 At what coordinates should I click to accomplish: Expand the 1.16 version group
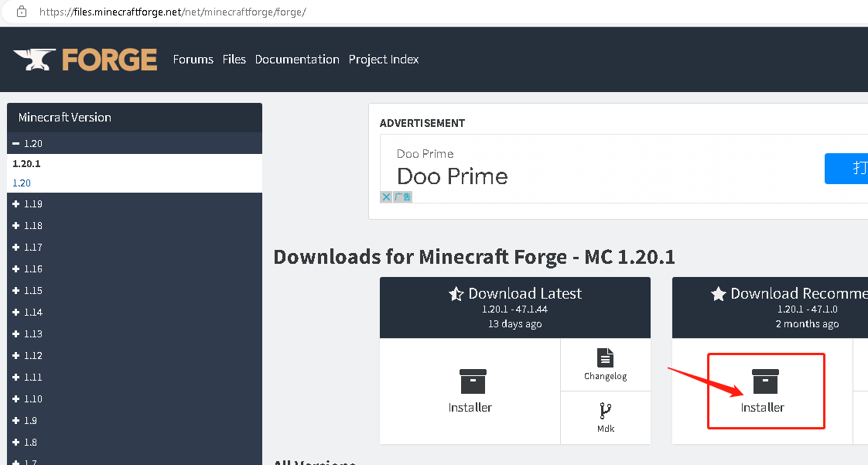tap(135, 268)
